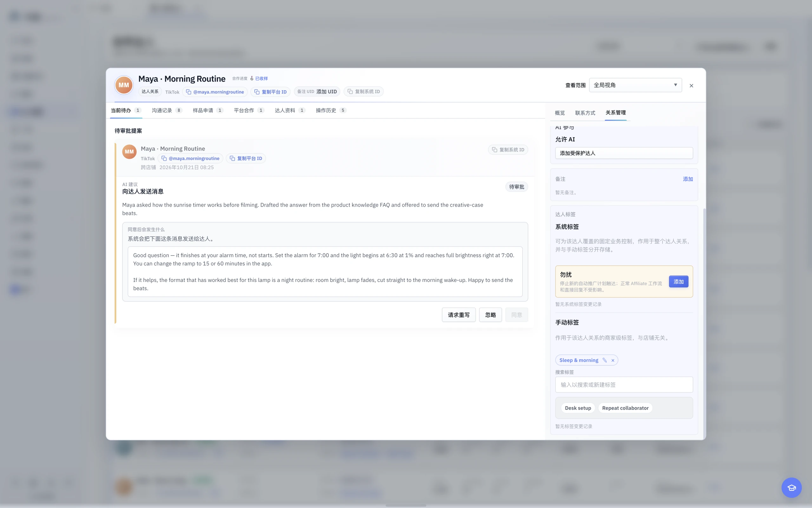Click 忽略 button
The image size is (812, 508).
click(x=490, y=315)
